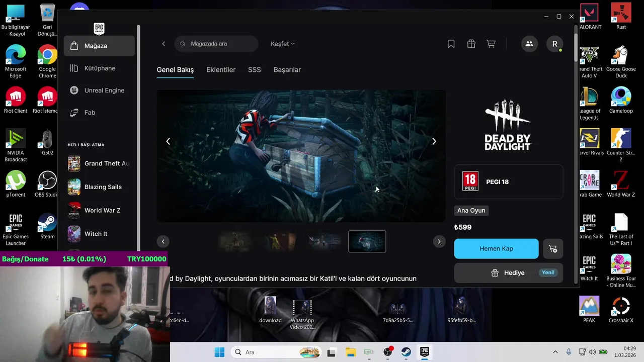
Task: Click the Epic Games logo icon
Action: click(99, 29)
